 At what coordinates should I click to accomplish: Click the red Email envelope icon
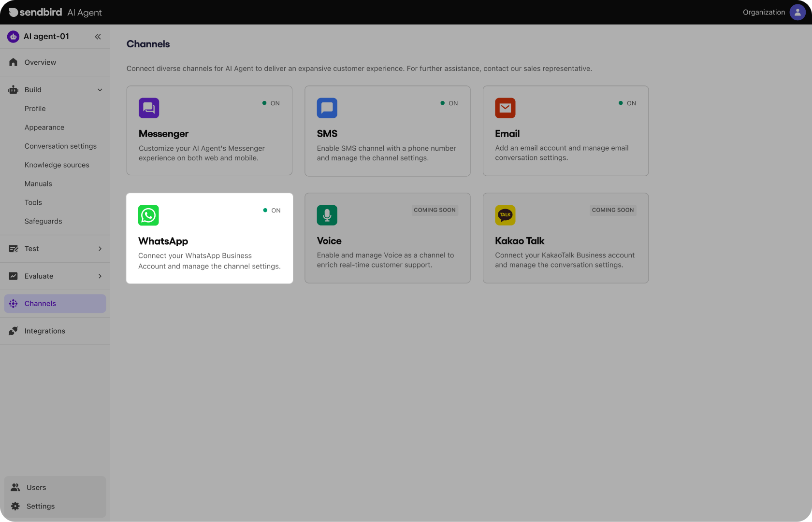505,108
